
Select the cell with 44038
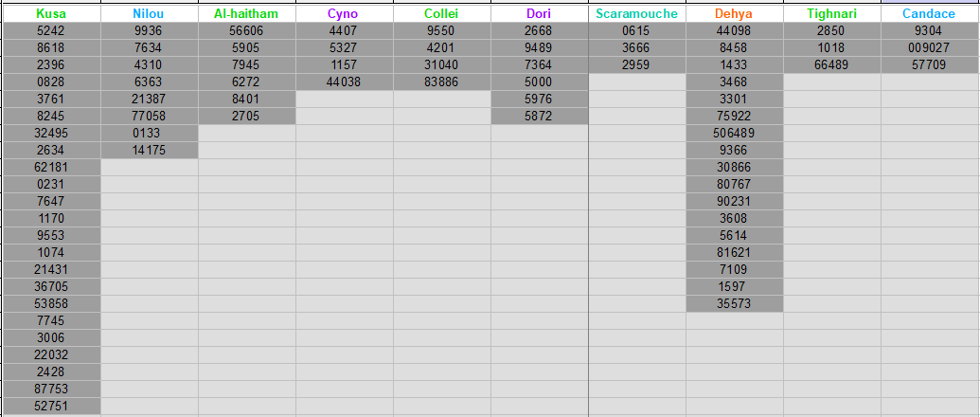pos(345,82)
